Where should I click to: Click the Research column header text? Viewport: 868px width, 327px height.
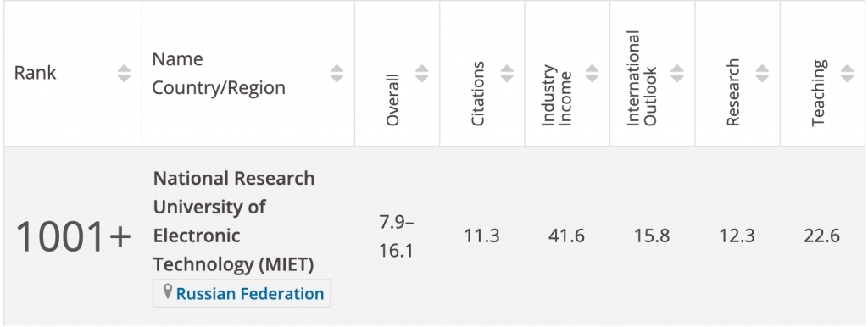click(x=732, y=92)
